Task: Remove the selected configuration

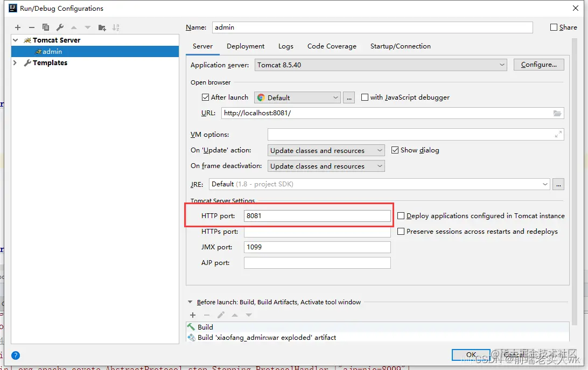Action: pos(31,27)
